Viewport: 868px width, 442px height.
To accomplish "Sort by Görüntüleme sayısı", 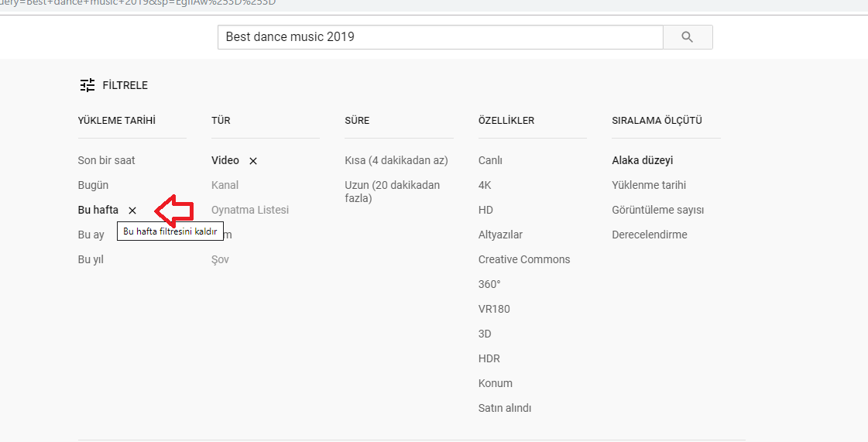I will click(658, 210).
